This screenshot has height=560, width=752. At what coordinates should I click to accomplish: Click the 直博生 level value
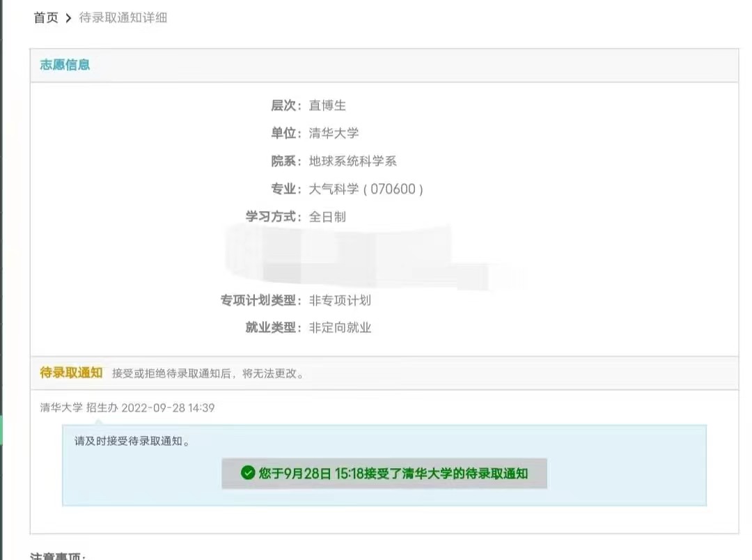click(327, 106)
